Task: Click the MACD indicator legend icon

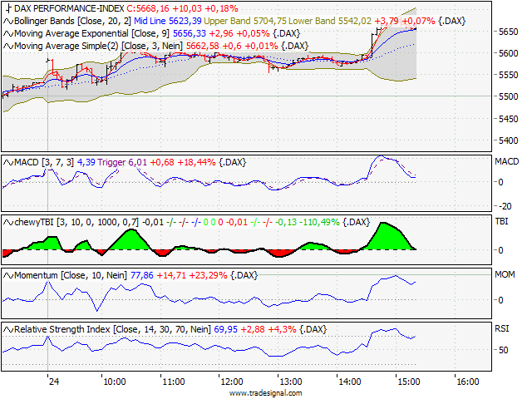Action: pos(9,162)
